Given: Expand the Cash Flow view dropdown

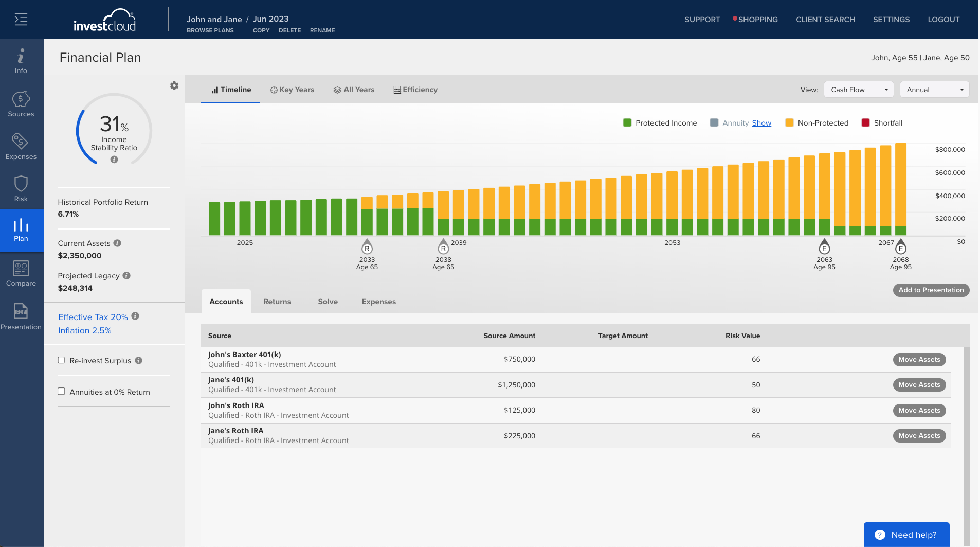Looking at the screenshot, I should [859, 90].
